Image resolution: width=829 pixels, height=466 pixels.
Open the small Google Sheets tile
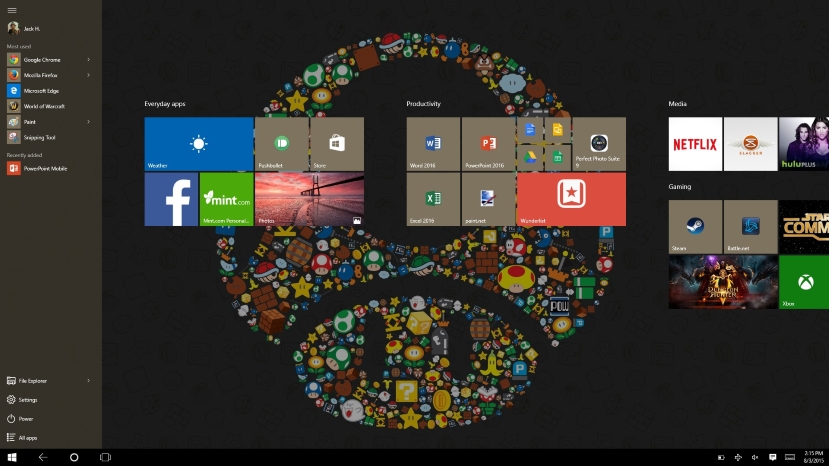coord(558,158)
